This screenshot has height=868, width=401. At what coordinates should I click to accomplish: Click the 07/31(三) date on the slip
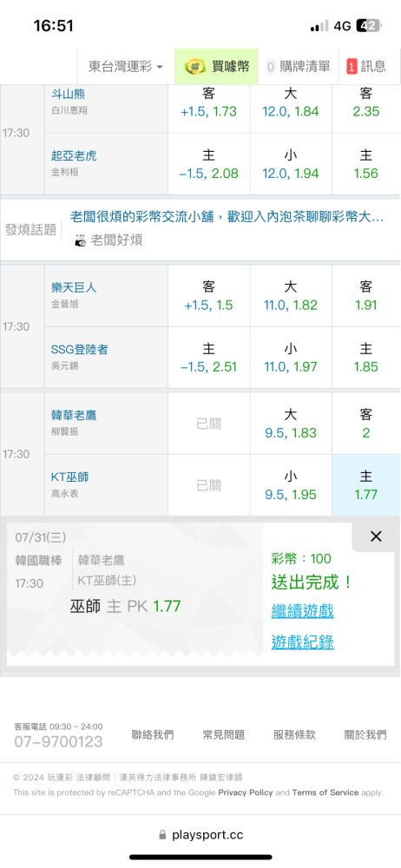click(41, 536)
